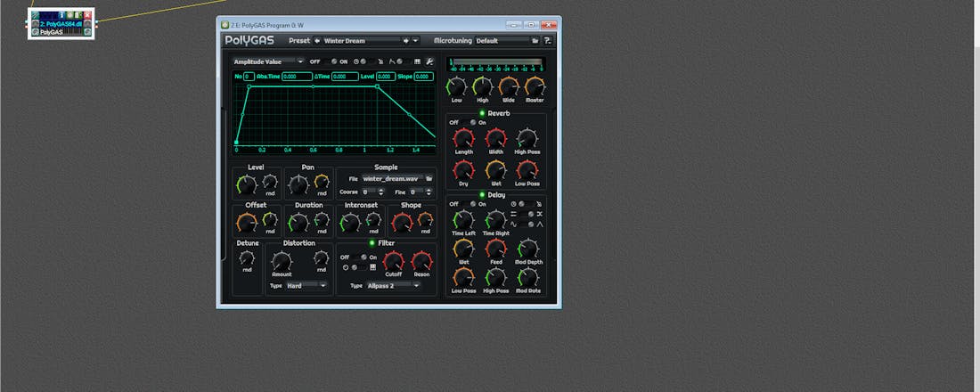The width and height of the screenshot is (980, 392).
Task: Click the Delay Mod Rate knob
Action: tap(528, 277)
